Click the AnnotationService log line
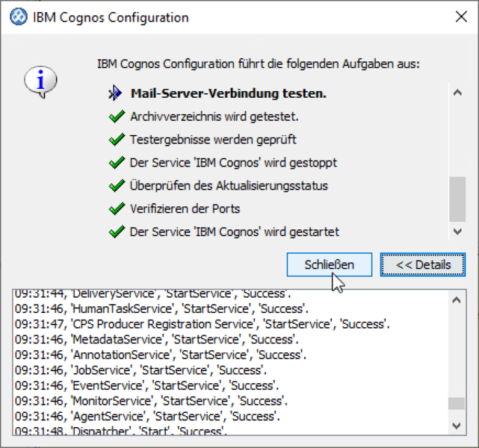Viewport: 479px width, 448px height. pyautogui.click(x=161, y=355)
